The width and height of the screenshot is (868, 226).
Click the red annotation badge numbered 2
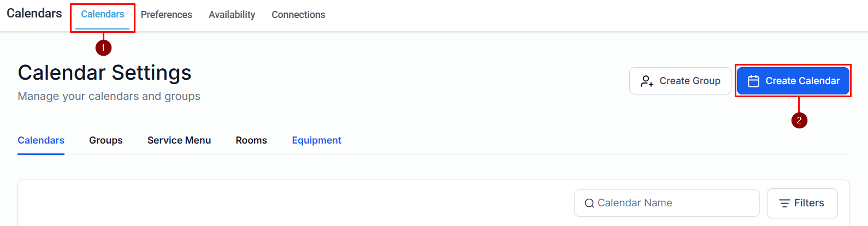point(799,120)
